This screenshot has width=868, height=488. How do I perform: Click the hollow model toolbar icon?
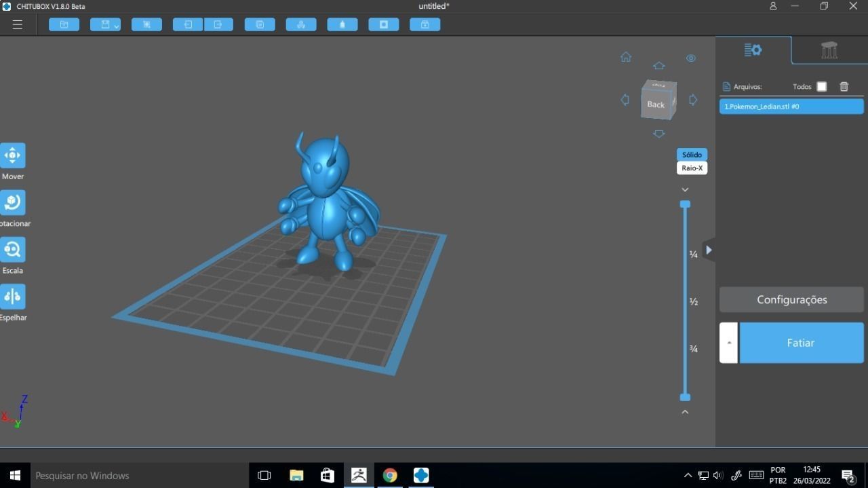(x=384, y=24)
